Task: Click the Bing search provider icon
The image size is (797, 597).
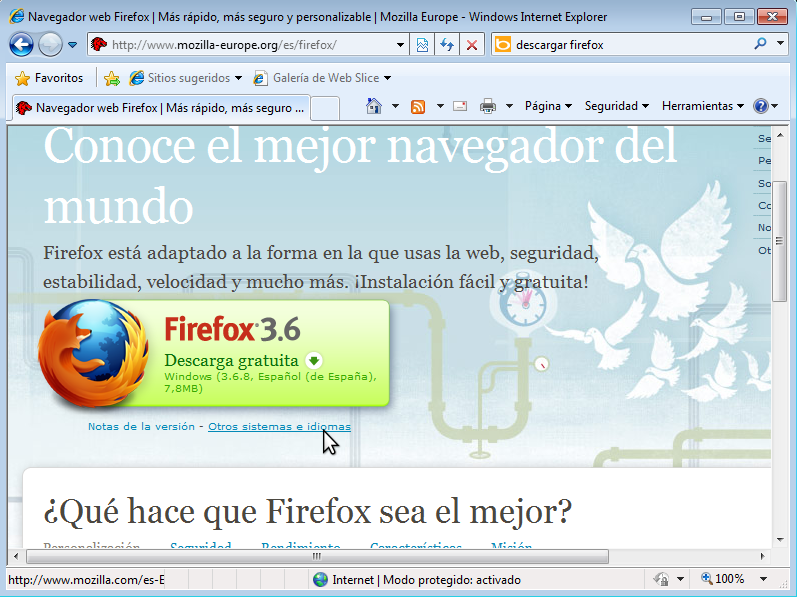Action: (503, 45)
